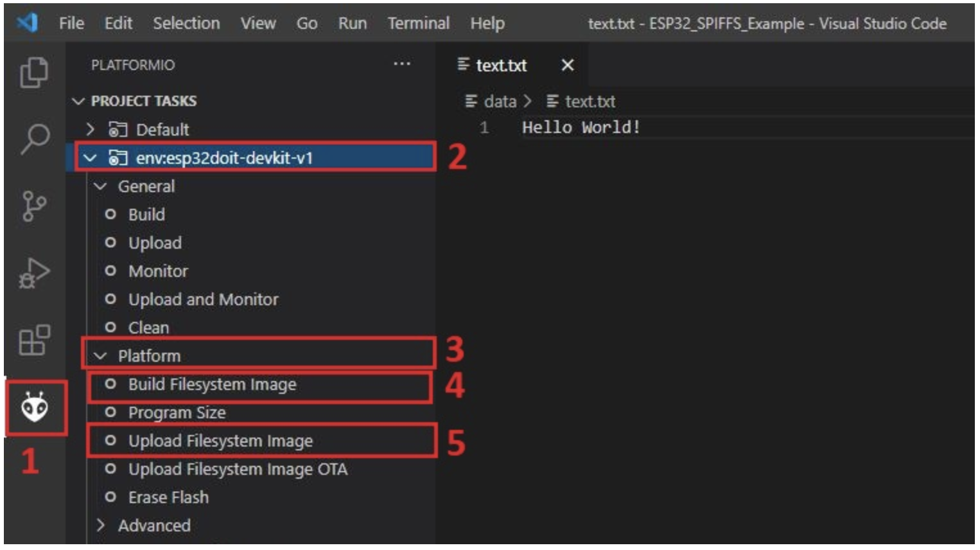
Task: Run the Erase Flash task
Action: [168, 497]
